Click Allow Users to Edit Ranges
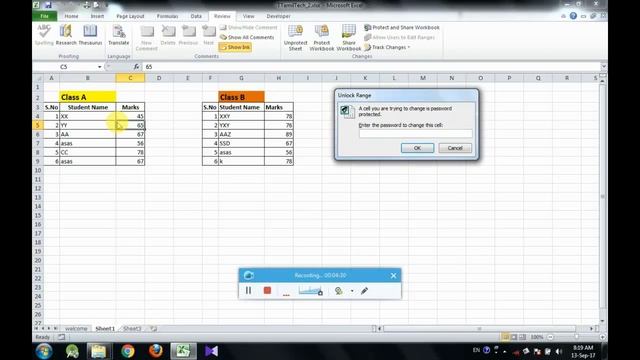The height and width of the screenshot is (360, 640). coord(400,37)
